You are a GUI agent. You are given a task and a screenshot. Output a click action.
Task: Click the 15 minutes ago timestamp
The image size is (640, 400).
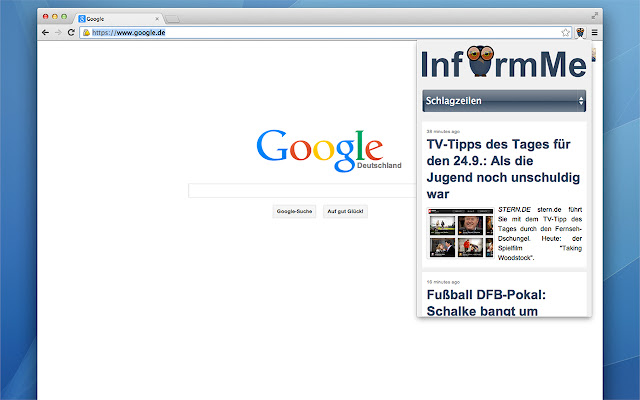443,282
